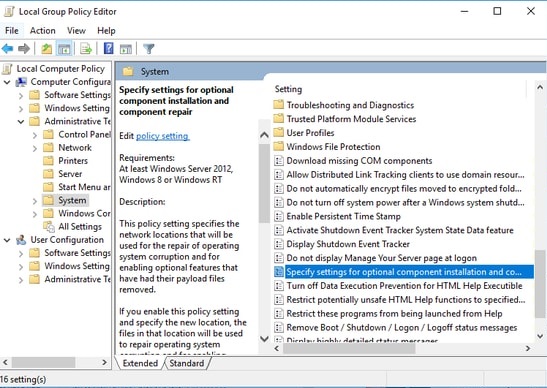Viewport: 547px width, 388px height.
Task: Select Activate Shutdown Event Tracker System State Data feature
Action: [400, 230]
